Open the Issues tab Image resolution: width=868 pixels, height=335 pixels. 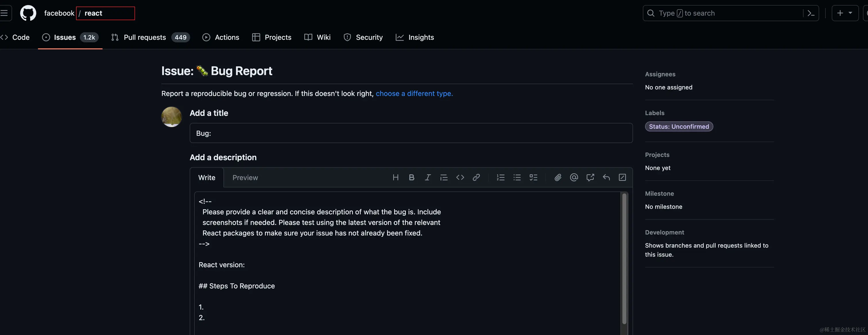[x=70, y=37]
